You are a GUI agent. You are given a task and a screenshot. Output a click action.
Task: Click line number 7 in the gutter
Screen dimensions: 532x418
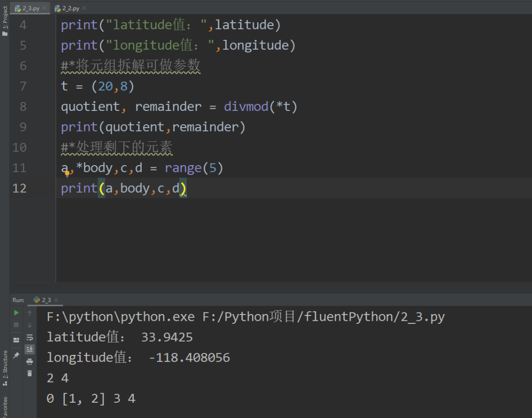23,86
